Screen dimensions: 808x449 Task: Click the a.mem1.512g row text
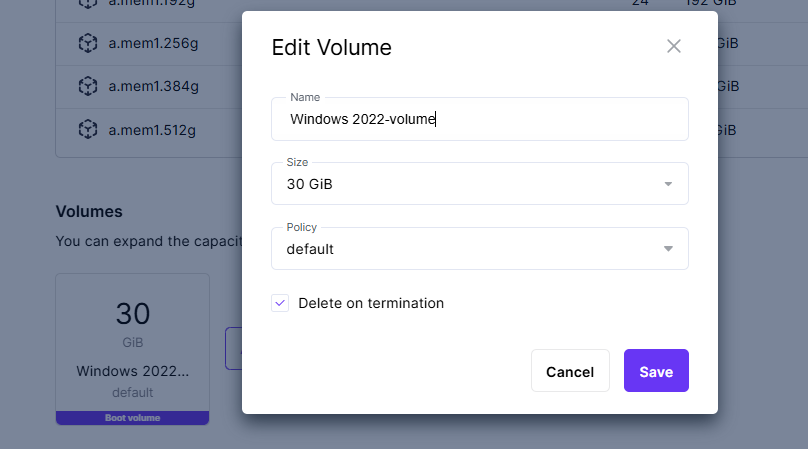(152, 130)
